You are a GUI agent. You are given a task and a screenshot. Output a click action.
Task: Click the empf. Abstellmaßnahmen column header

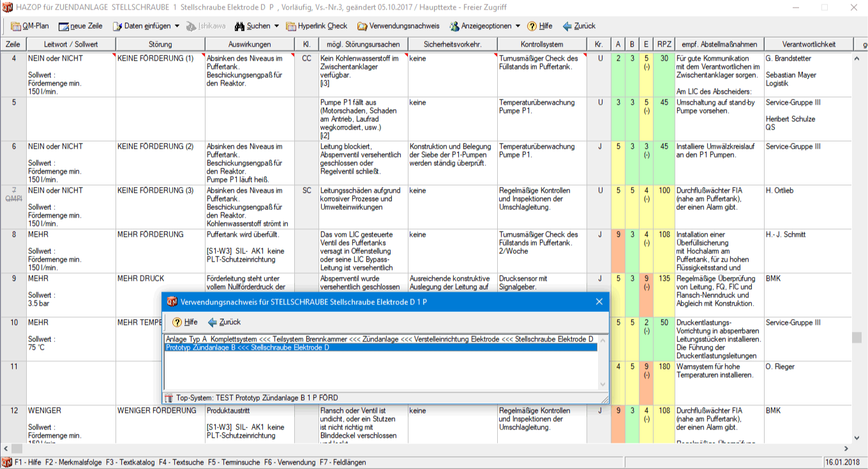click(x=719, y=45)
